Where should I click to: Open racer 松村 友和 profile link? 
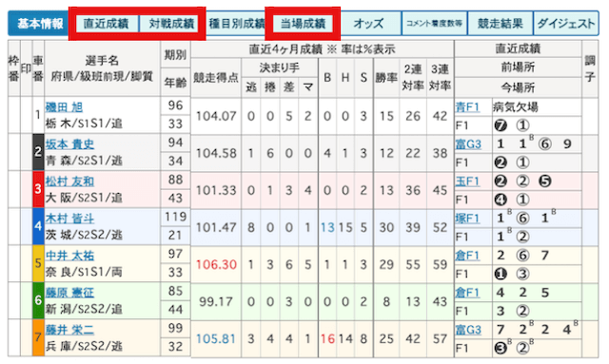pos(69,182)
